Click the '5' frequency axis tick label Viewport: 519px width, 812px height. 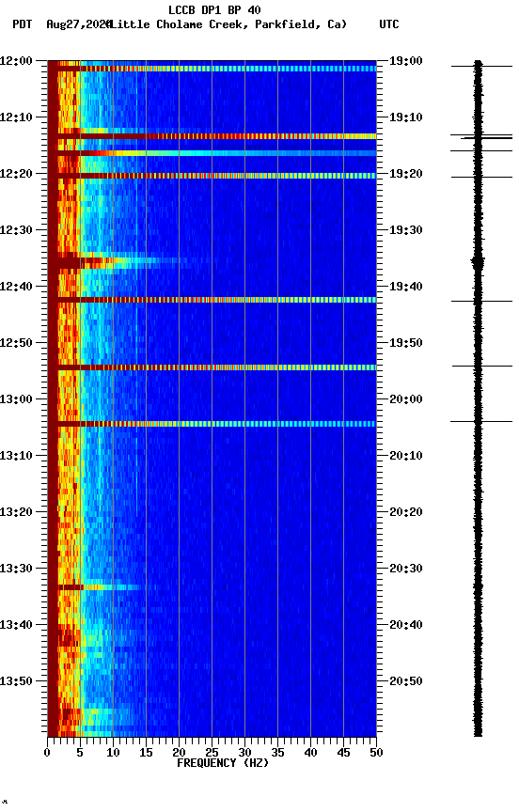(80, 753)
